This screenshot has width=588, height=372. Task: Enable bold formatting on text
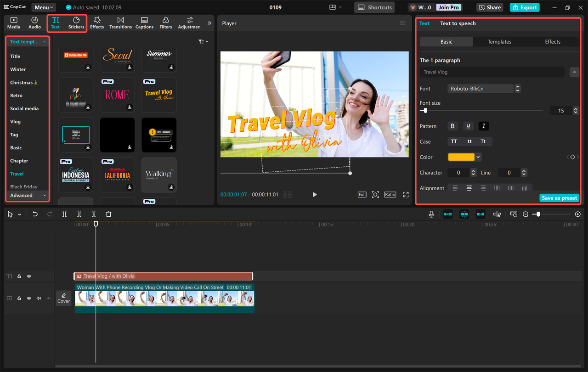click(x=452, y=126)
